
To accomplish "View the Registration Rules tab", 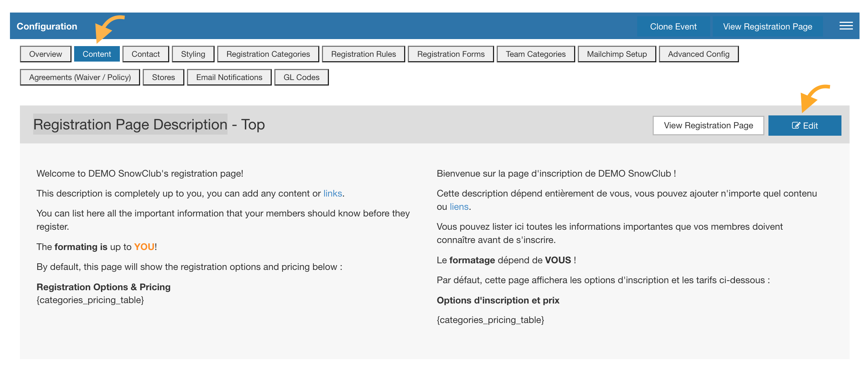I will 364,54.
